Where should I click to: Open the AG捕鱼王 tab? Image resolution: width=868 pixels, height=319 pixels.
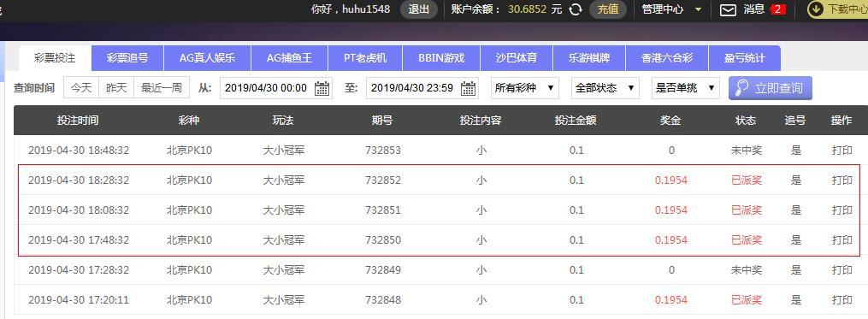point(290,58)
